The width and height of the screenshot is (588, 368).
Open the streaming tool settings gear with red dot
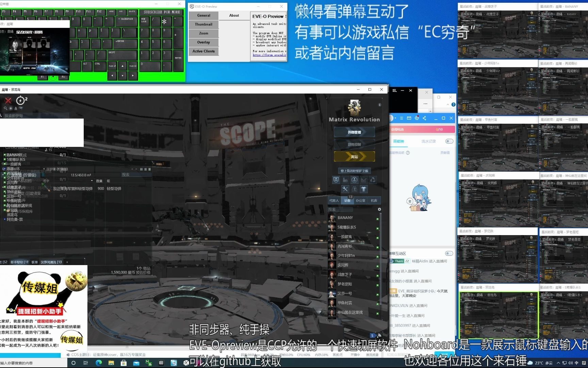tap(417, 118)
